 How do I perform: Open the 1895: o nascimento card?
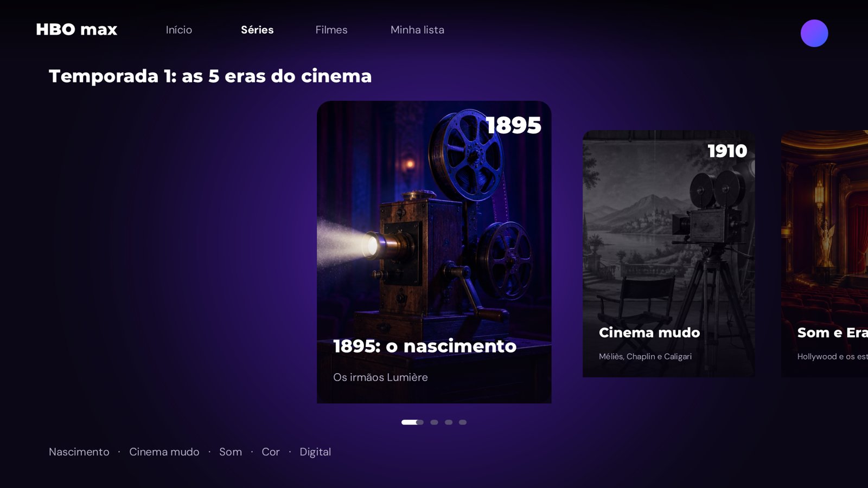(x=434, y=252)
